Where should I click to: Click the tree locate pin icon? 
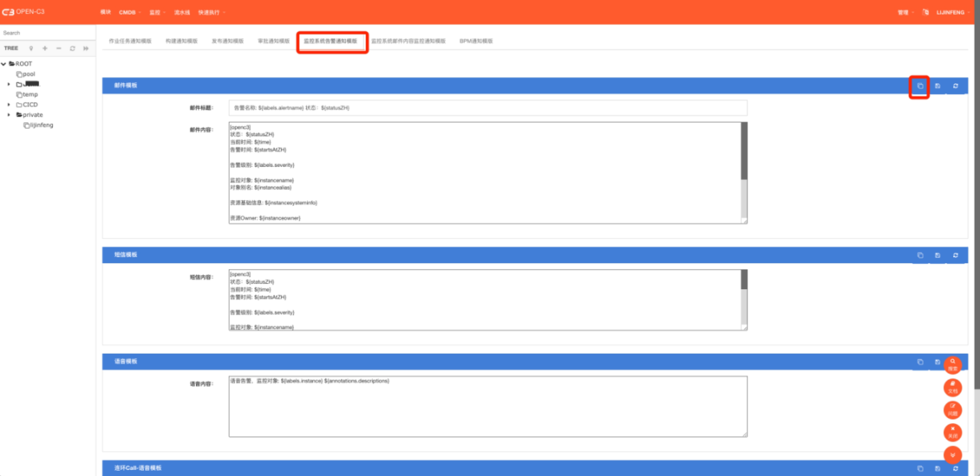31,48
